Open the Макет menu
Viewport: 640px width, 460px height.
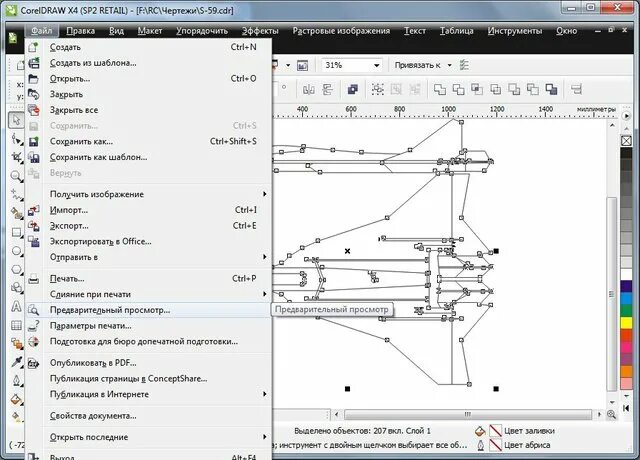point(150,31)
